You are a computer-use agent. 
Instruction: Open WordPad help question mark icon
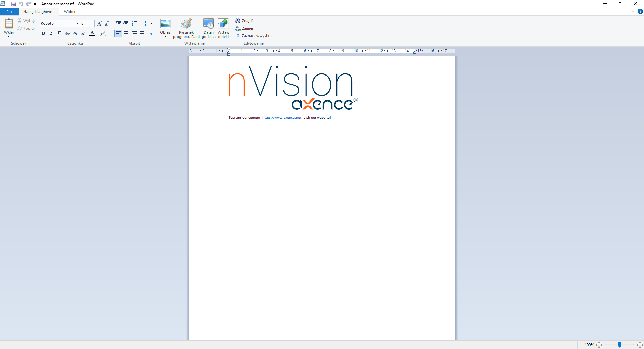pos(640,11)
